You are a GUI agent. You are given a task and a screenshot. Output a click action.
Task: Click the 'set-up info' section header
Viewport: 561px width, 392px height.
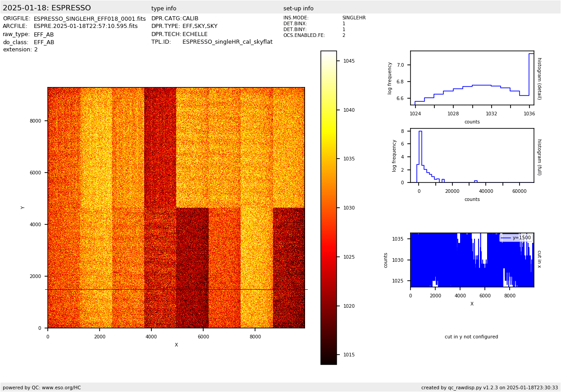(298, 9)
